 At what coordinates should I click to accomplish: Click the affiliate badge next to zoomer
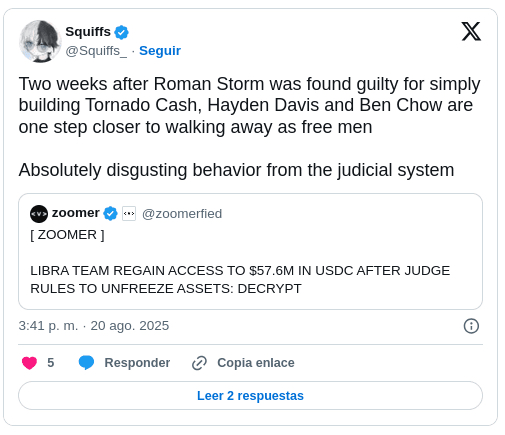point(129,214)
